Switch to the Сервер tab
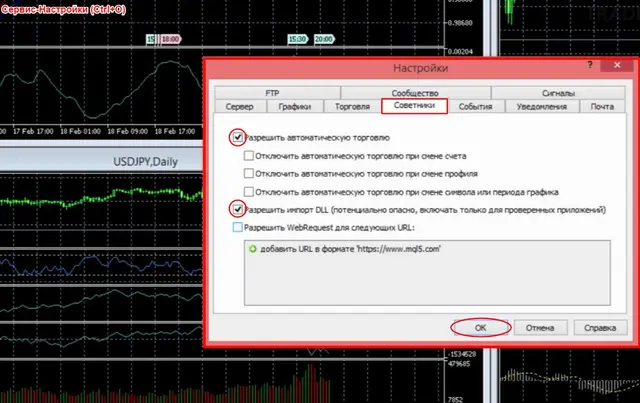Image resolution: width=640 pixels, height=403 pixels. coord(240,106)
